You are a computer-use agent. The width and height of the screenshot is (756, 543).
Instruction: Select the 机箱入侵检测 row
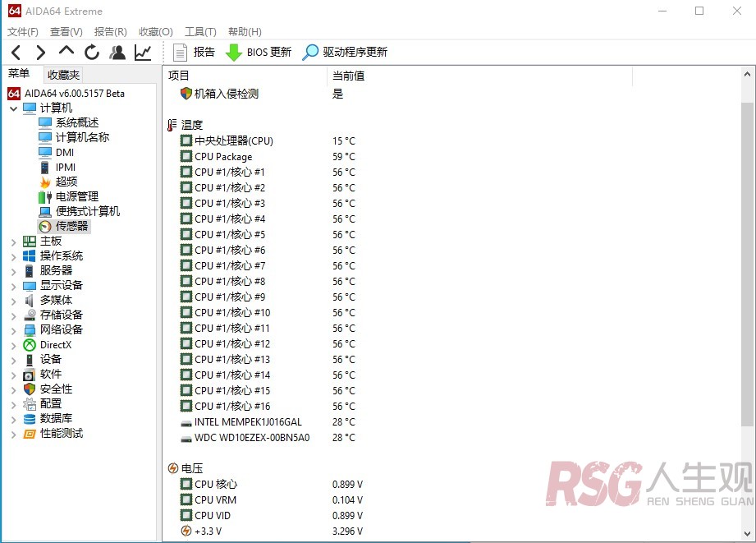[219, 94]
